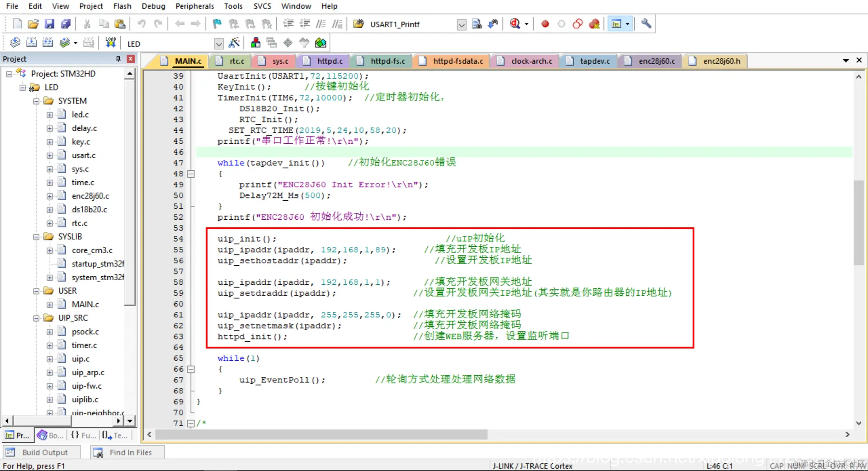Save the current file
Screen dimensions: 868x471
pyautogui.click(x=49, y=24)
